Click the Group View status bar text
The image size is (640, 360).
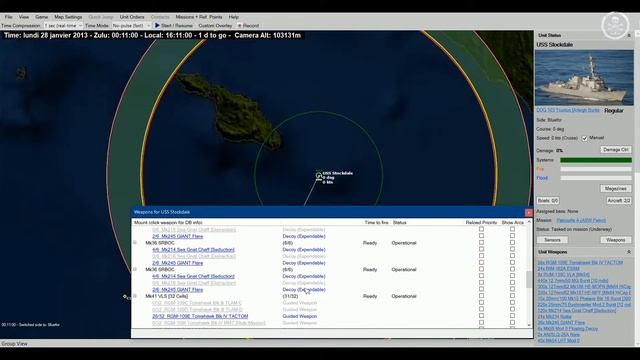[14, 344]
